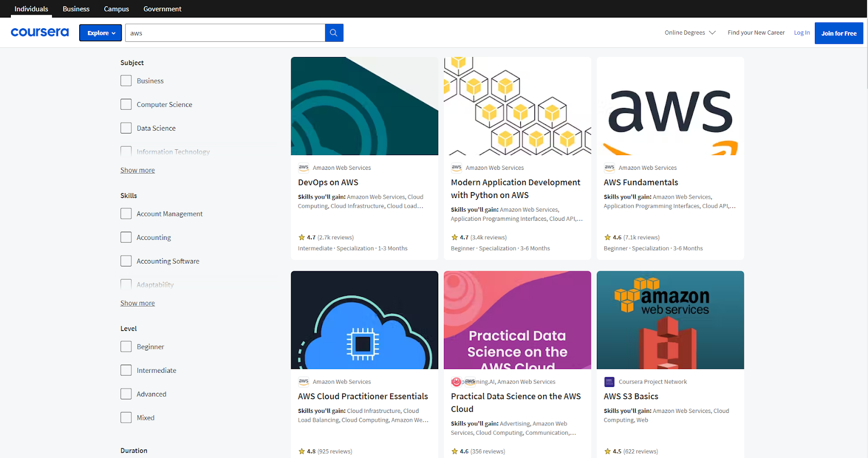The width and height of the screenshot is (868, 458).
Task: Open Modern Application Development with Python title
Action: click(x=515, y=189)
